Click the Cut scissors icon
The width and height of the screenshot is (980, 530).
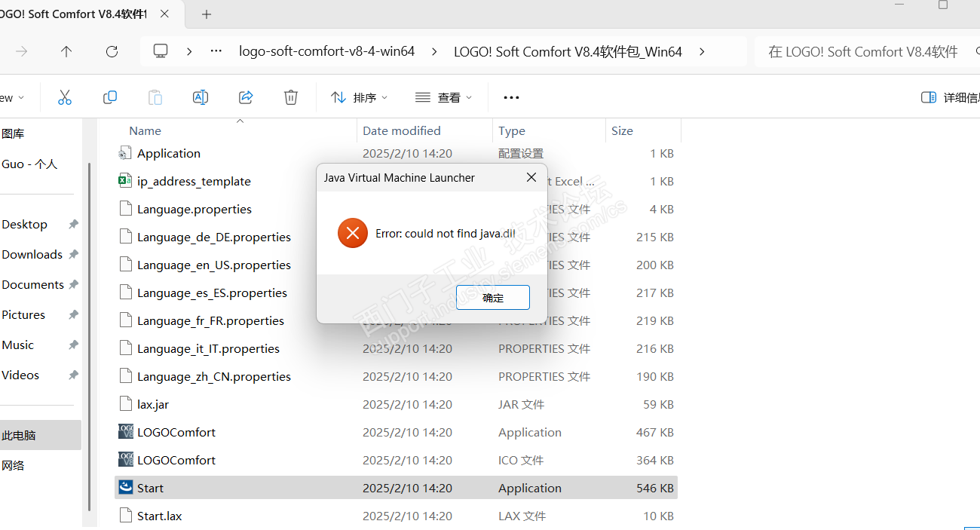[x=65, y=97]
